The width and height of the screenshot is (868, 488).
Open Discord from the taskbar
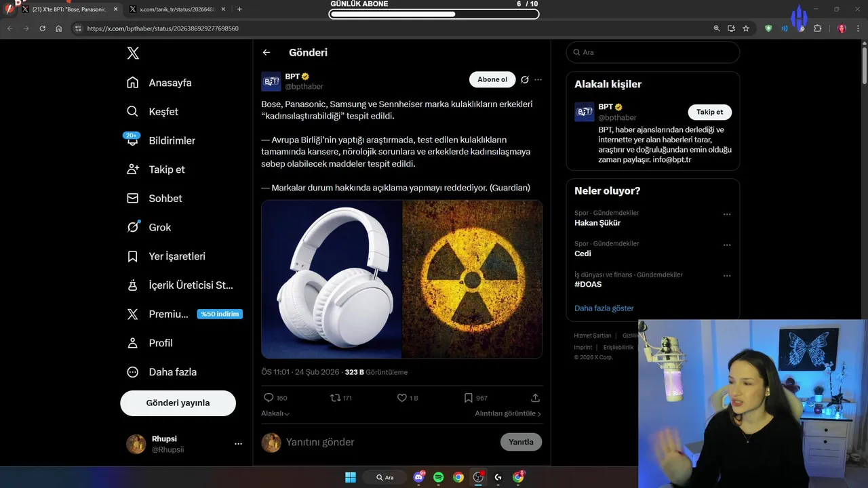[418, 477]
